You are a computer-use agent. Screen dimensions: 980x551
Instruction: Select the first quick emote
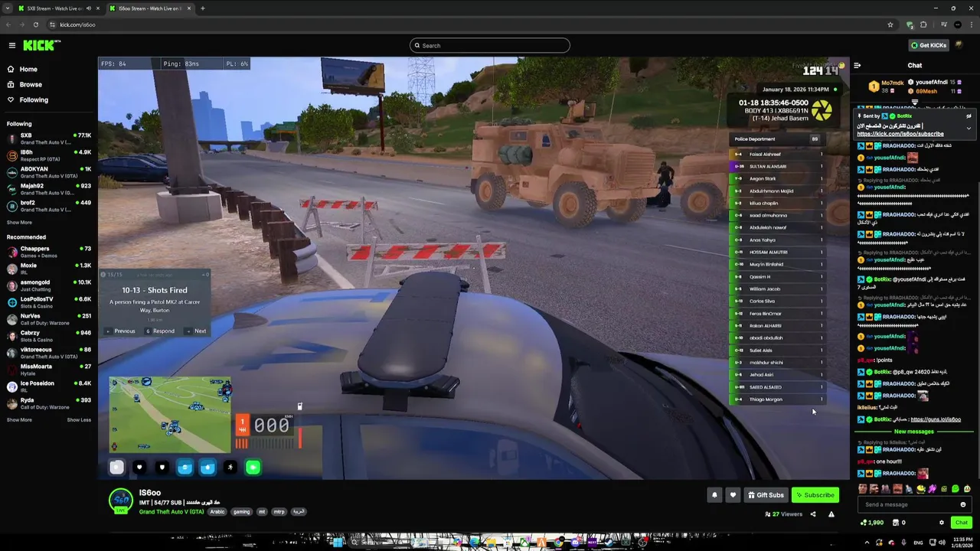(863, 489)
